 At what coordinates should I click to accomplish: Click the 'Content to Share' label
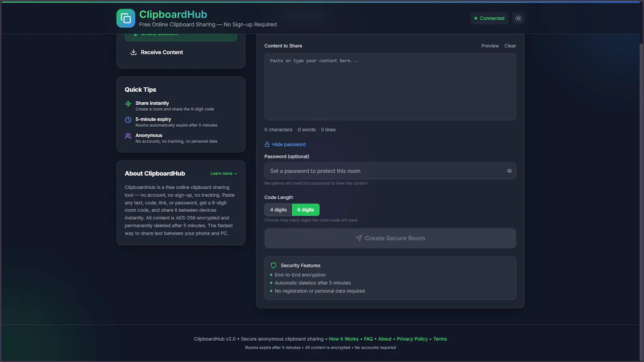coord(283,46)
